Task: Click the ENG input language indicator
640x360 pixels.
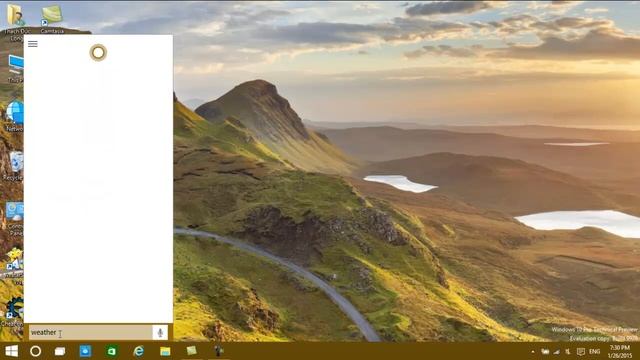Action: point(594,351)
